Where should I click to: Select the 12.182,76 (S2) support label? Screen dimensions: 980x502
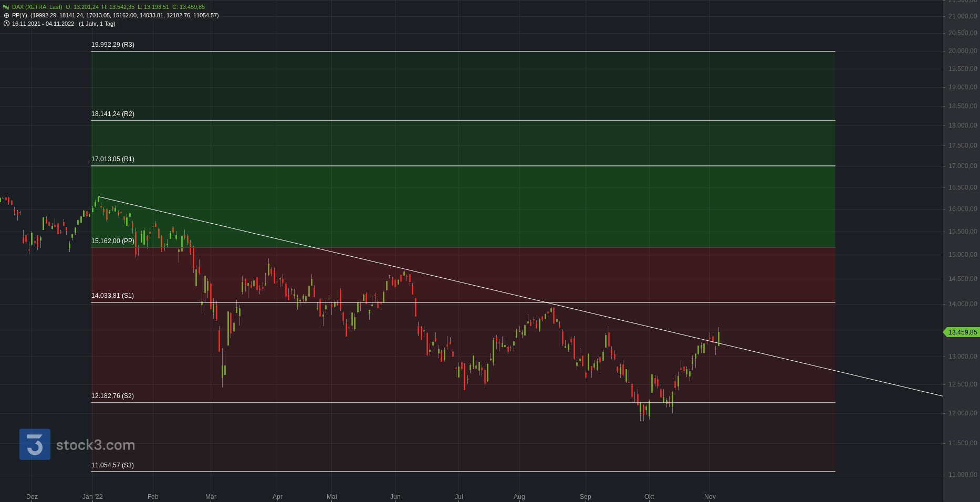(112, 396)
